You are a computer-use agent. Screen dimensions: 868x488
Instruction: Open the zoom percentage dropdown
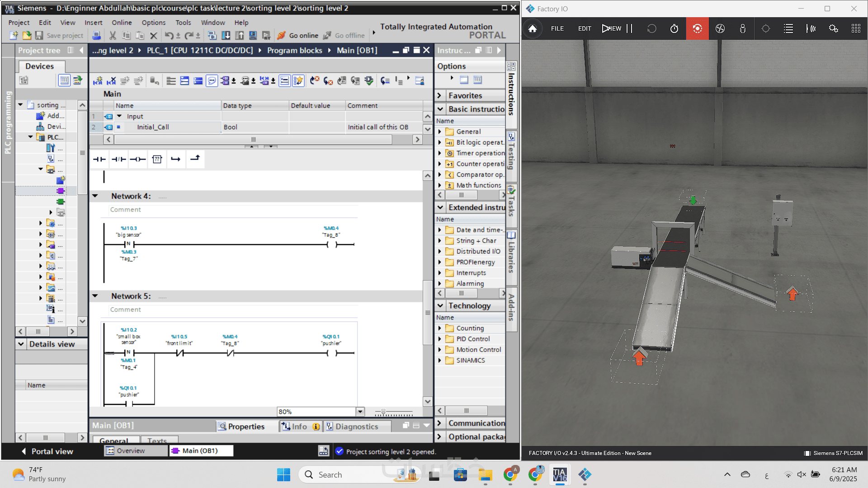(x=360, y=412)
